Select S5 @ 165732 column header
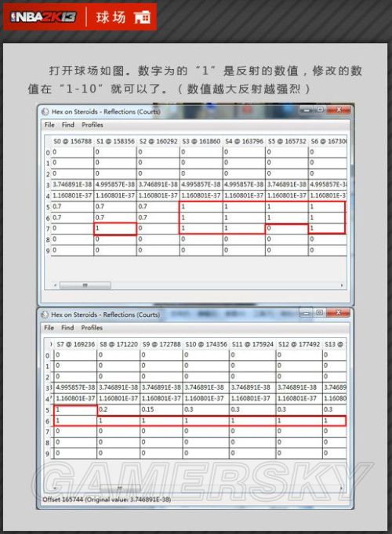Screen dimensions: 392x534 (x=287, y=141)
